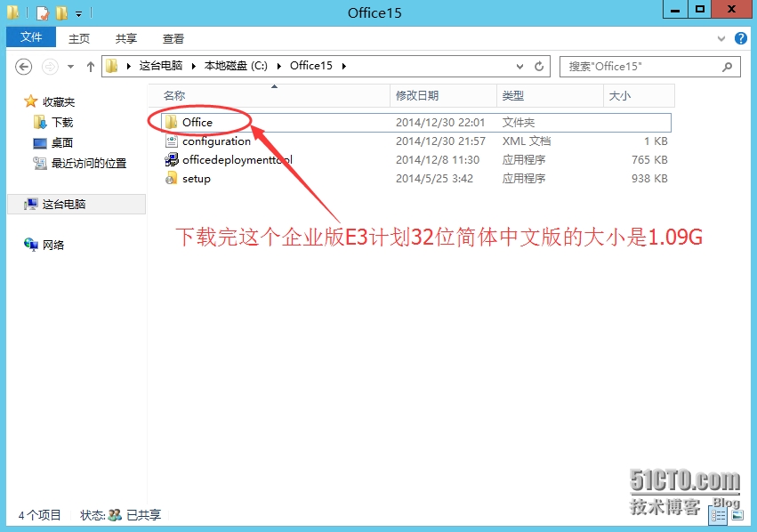This screenshot has height=532, width=757.
Task: Click the Up one level arrow
Action: click(x=90, y=66)
